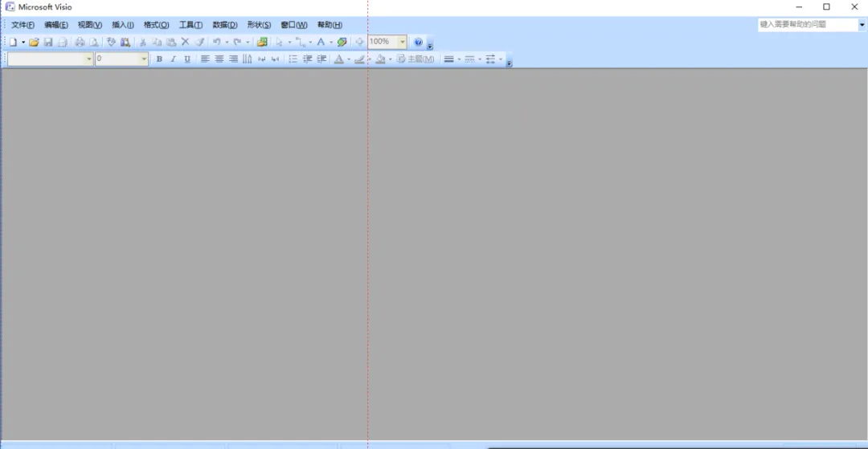Open the font name combo box

51,59
